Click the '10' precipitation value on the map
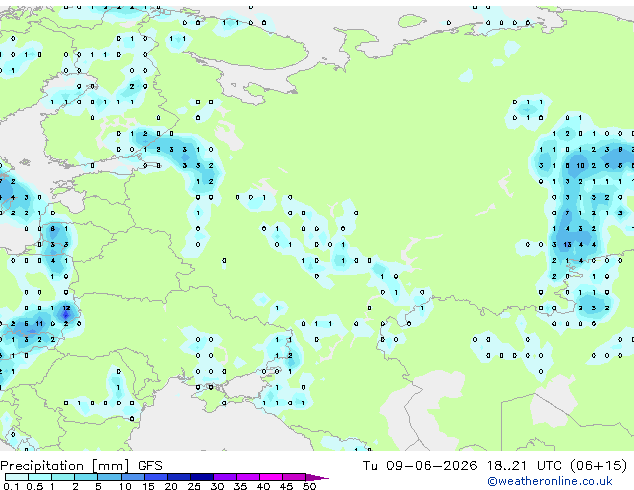The width and height of the screenshot is (634, 490). [x=580, y=165]
